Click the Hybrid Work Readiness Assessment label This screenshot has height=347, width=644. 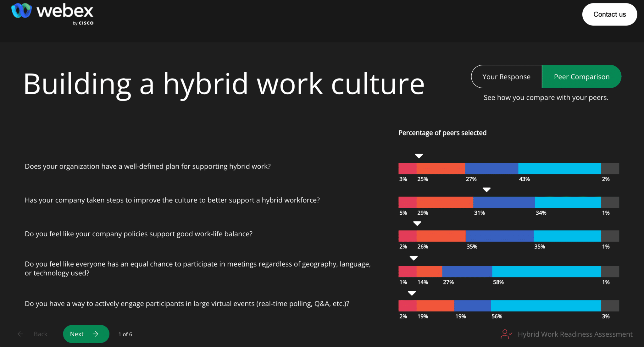click(x=575, y=334)
